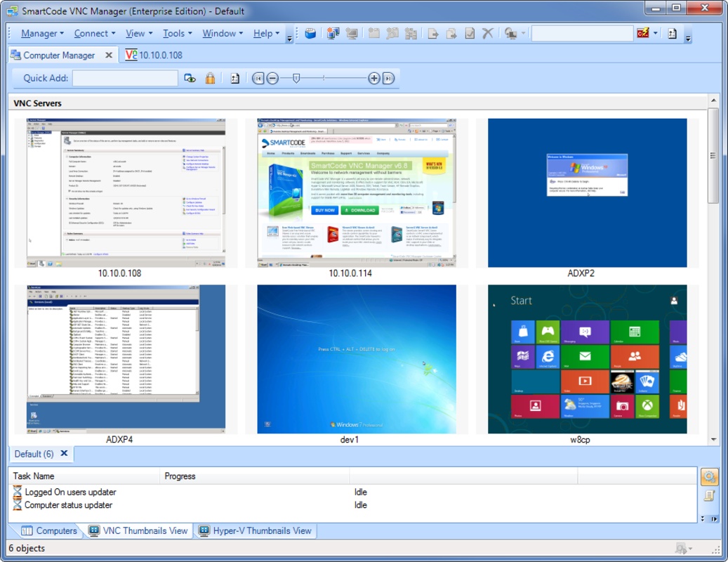Open the Tools dropdown menu

click(x=178, y=34)
